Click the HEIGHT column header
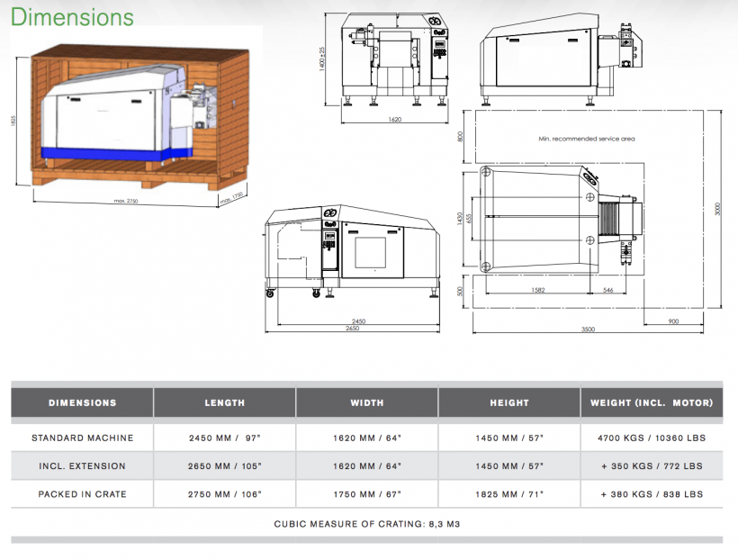 [508, 402]
